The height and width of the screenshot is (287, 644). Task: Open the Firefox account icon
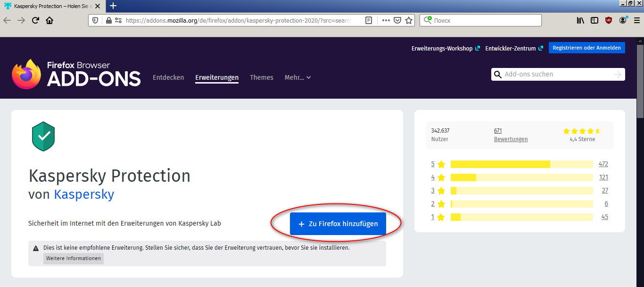pyautogui.click(x=623, y=20)
